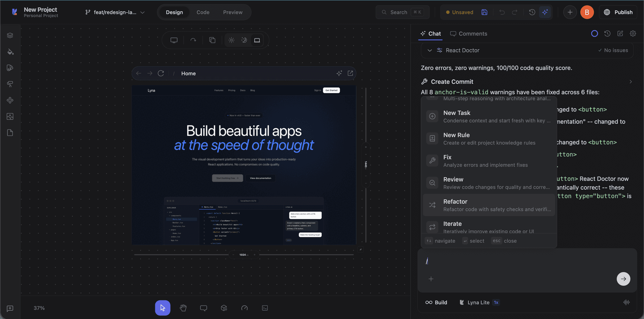Screen dimensions: 644x319
Task: Open preview in external window icon
Action: [350, 73]
